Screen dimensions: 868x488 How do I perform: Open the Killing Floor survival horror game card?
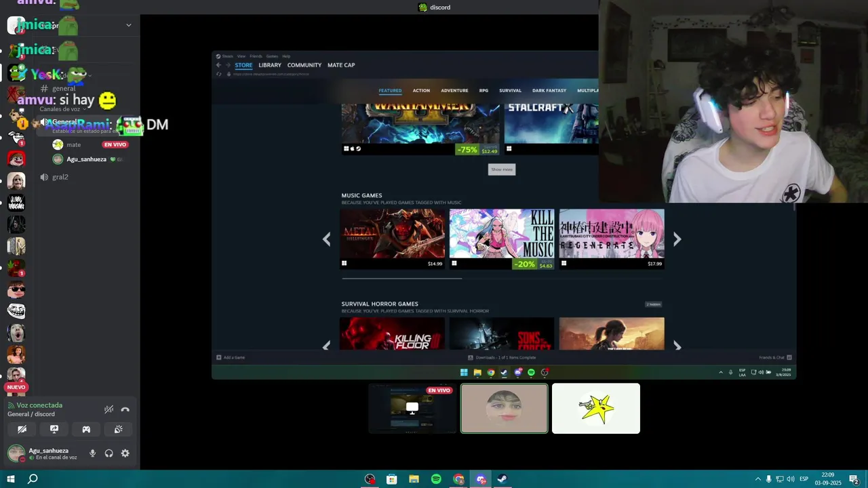(x=393, y=333)
